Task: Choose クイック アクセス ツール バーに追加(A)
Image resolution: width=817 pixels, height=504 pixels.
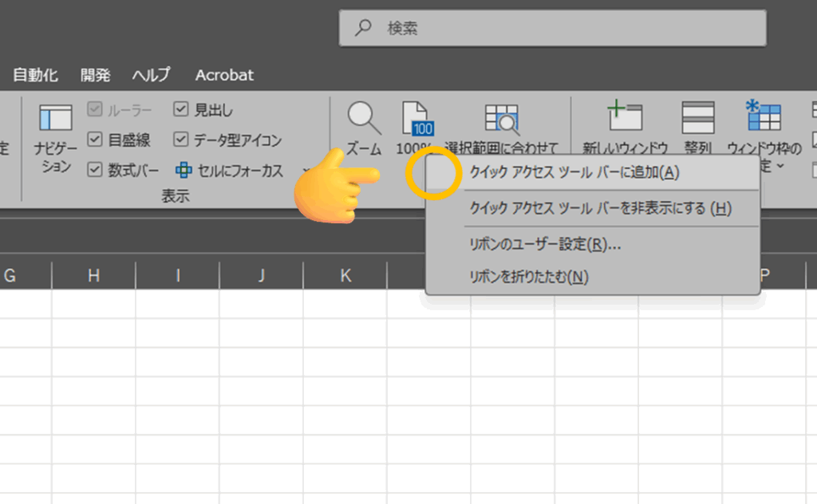Action: (x=593, y=172)
